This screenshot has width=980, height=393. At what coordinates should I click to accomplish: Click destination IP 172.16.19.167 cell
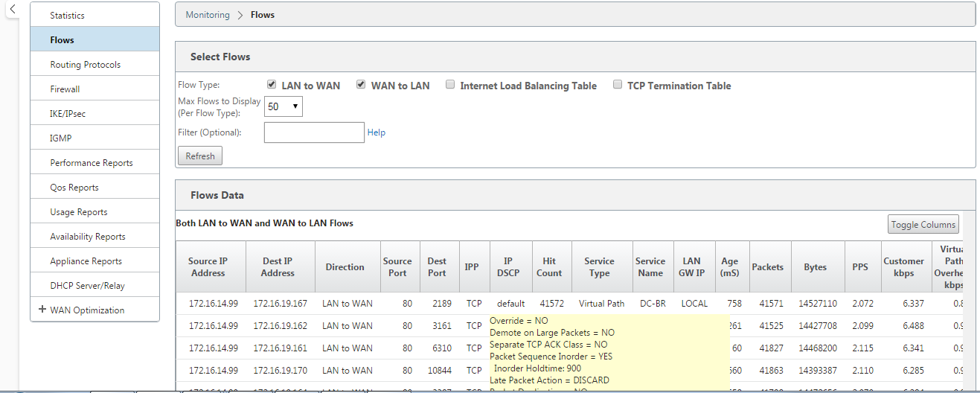click(x=280, y=303)
